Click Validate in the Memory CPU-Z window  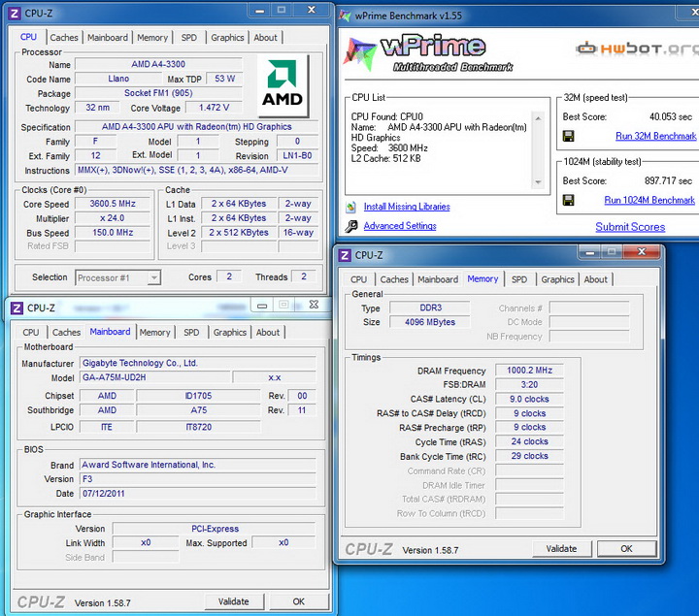tap(562, 549)
